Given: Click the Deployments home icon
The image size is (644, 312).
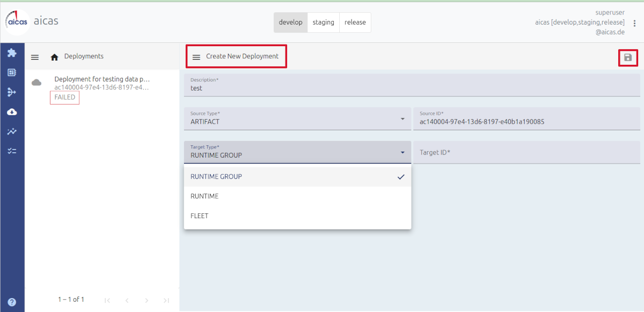Looking at the screenshot, I should pos(54,57).
